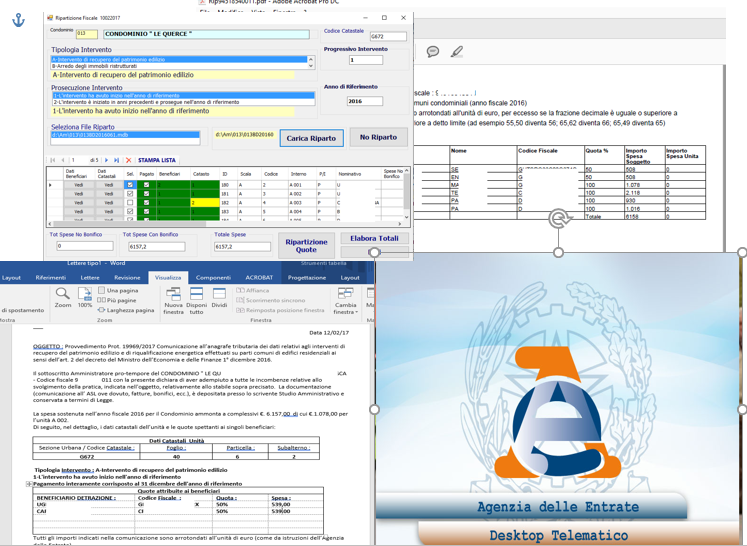This screenshot has width=747, height=546.
Task: Open the ACROBAT tab in Word
Action: [259, 277]
